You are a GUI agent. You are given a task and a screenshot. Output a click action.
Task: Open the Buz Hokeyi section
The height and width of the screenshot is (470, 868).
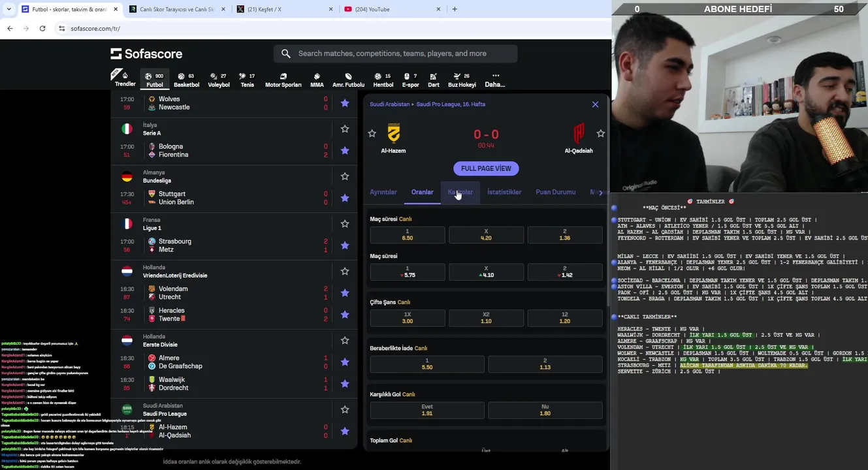[462, 79]
